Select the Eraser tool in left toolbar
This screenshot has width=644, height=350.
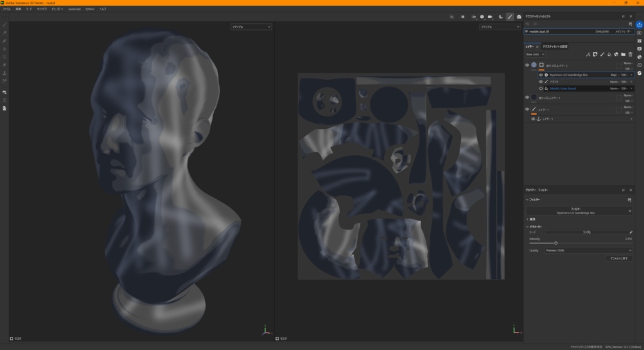click(4, 33)
